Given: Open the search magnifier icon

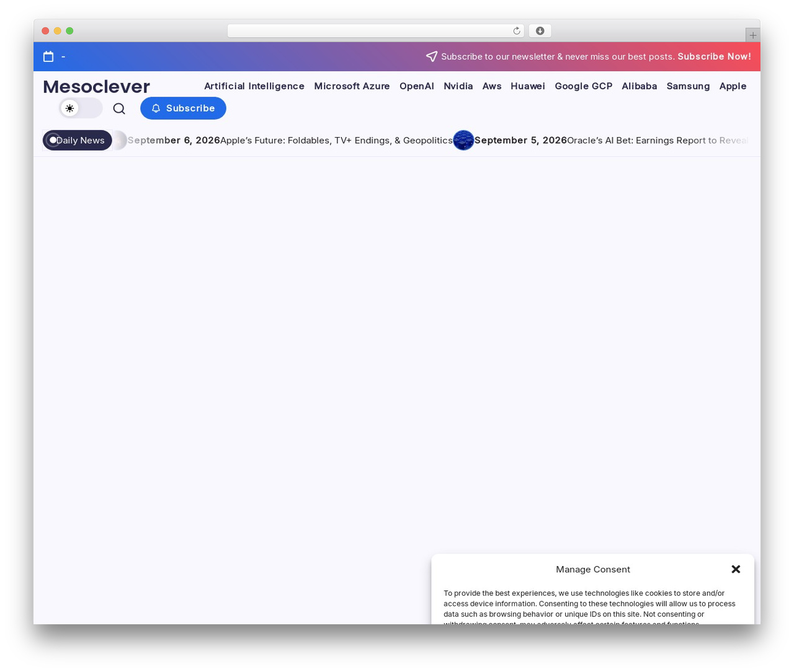Looking at the screenshot, I should (119, 108).
